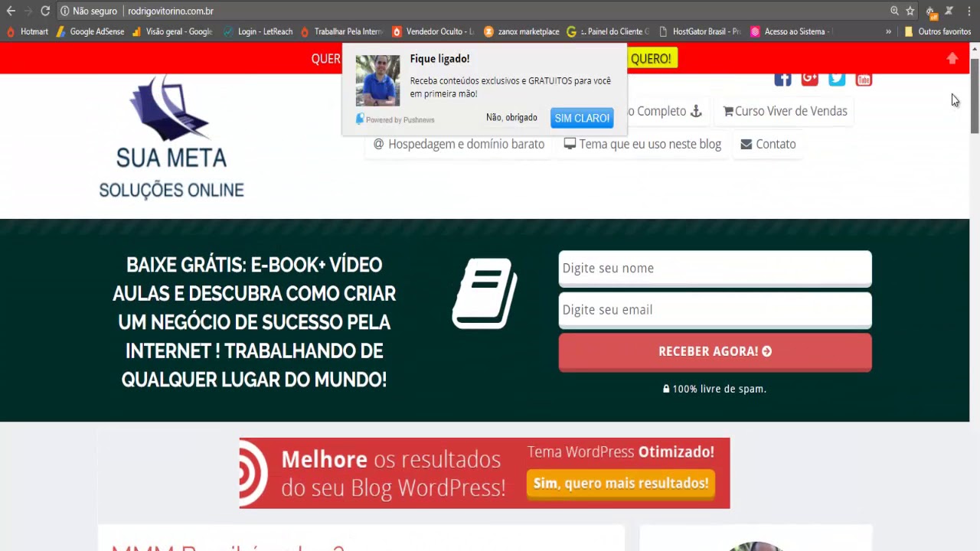Open the Curso Viver de Vendas menu item

[x=786, y=111]
